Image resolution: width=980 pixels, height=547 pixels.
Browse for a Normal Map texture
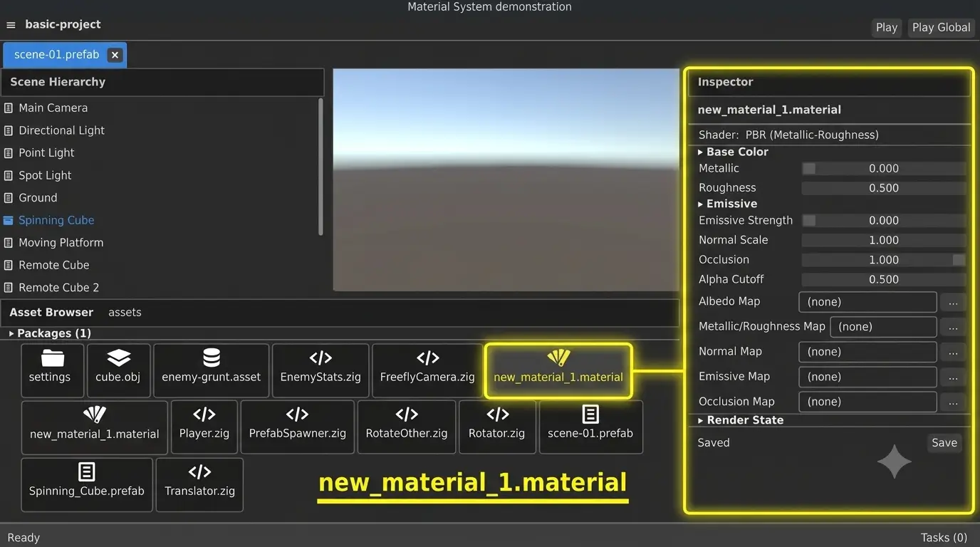click(953, 352)
